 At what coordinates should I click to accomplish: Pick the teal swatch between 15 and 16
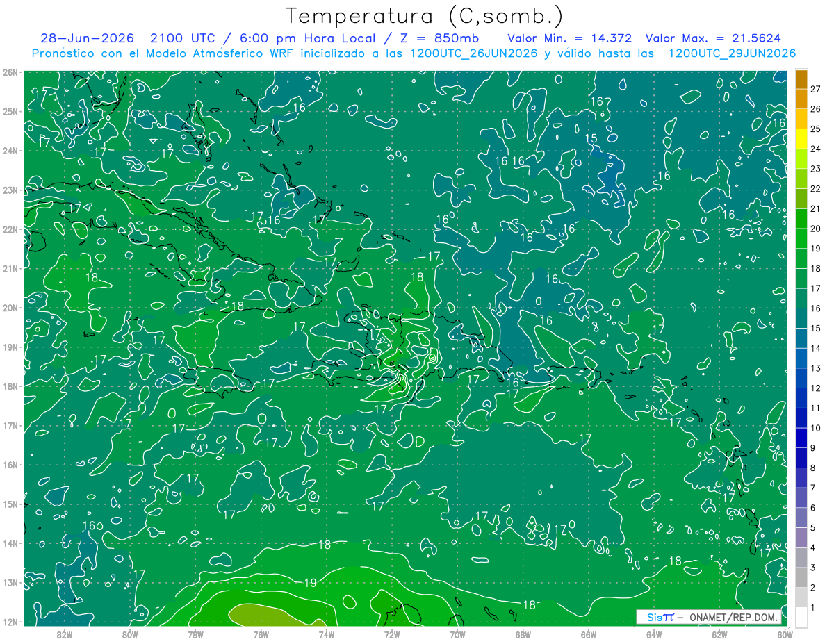801,318
